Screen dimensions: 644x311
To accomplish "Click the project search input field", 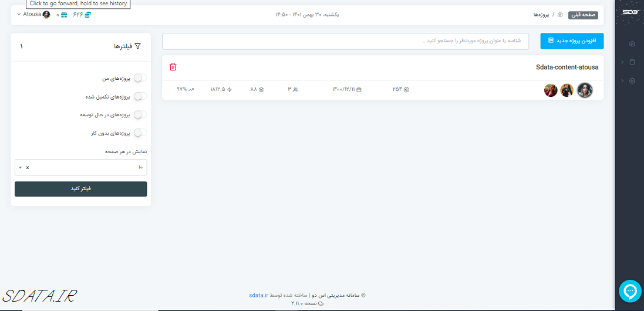I will [345, 41].
